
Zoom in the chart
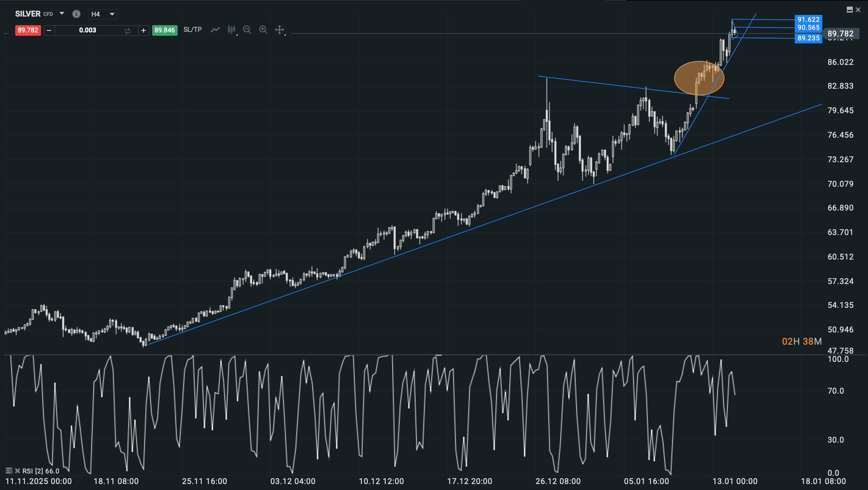point(263,30)
